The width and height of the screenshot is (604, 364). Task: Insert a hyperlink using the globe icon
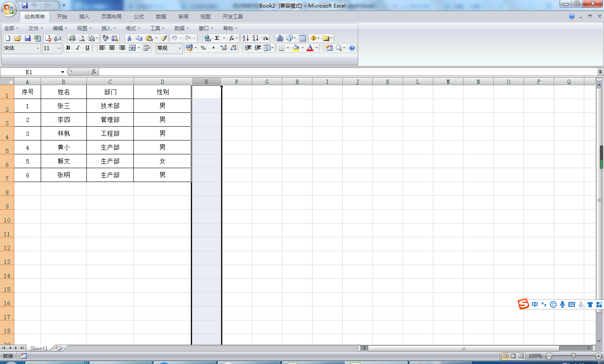pos(208,38)
